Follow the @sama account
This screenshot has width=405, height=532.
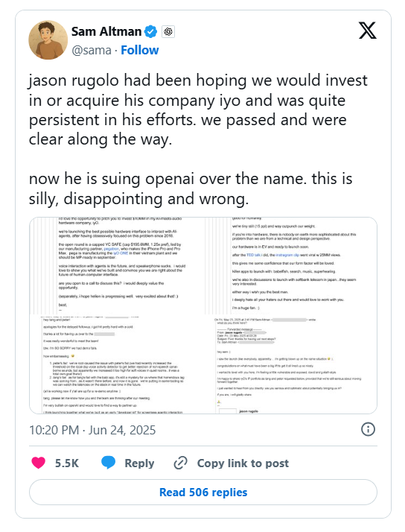[x=140, y=50]
